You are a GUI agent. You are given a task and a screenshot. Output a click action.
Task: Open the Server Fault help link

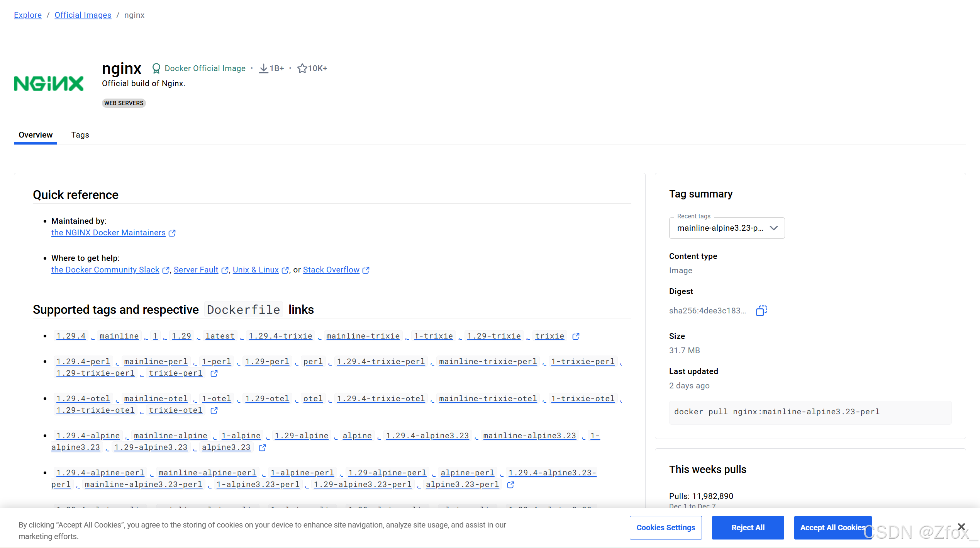pos(196,270)
